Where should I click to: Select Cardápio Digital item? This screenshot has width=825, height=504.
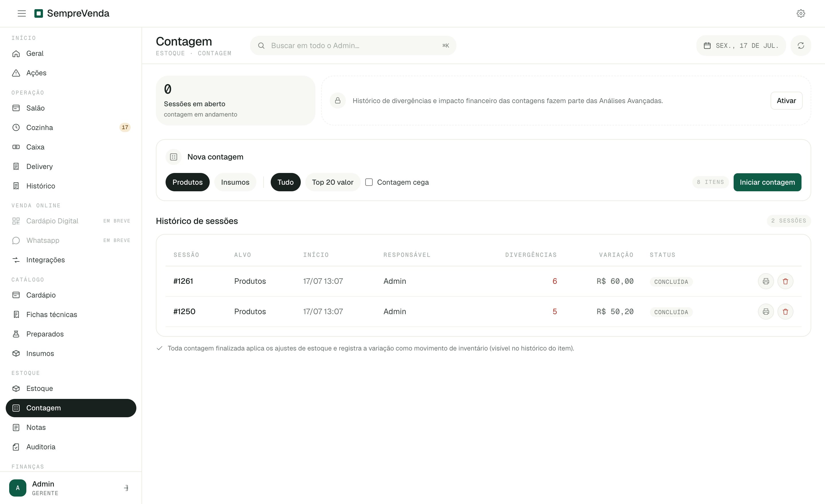point(71,221)
